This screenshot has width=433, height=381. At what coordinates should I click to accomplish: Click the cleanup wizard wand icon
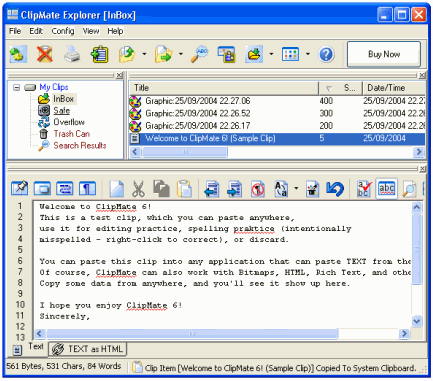[x=312, y=189]
